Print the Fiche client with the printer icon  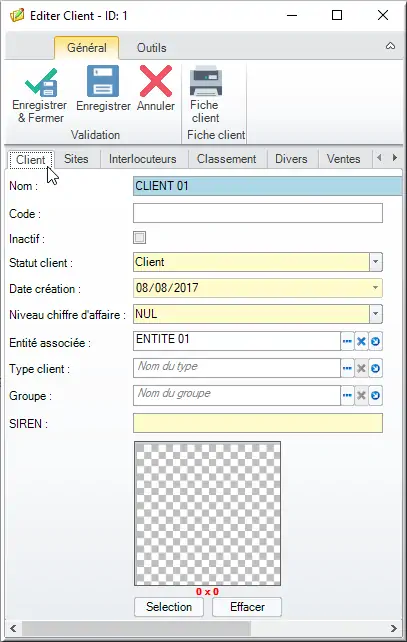pos(206,81)
